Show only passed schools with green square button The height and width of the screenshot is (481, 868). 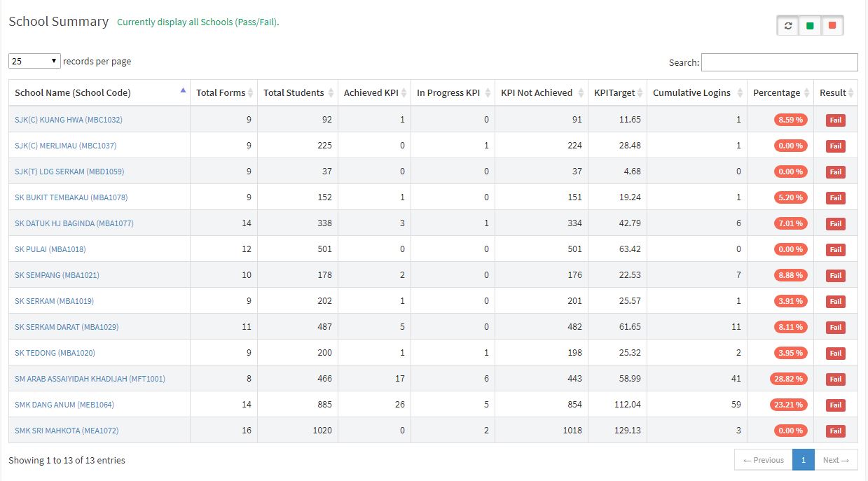[x=810, y=26]
